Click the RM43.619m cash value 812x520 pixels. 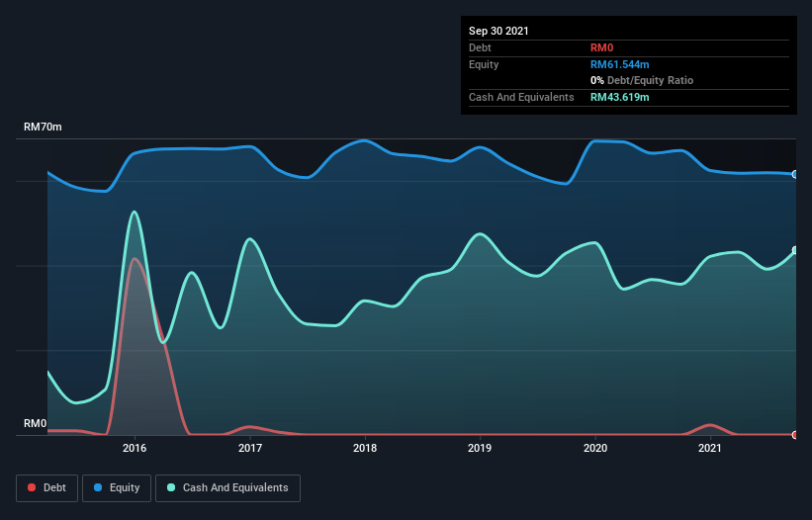click(x=620, y=97)
